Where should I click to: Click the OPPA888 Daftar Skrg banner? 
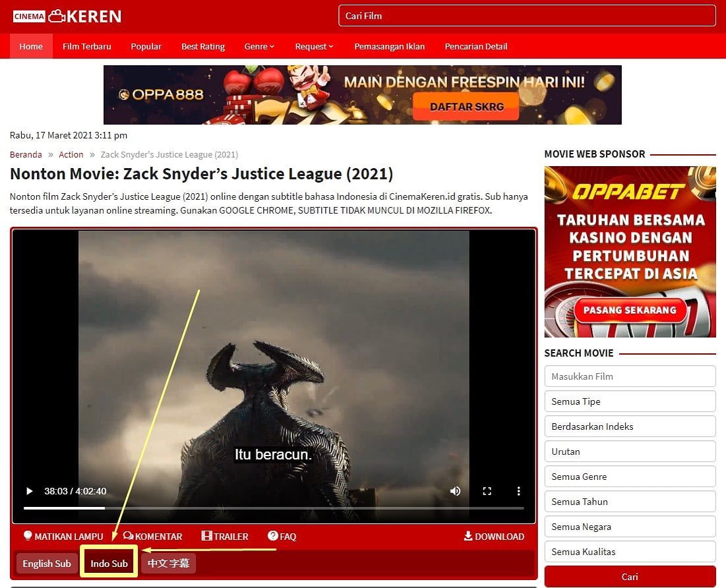[362, 95]
